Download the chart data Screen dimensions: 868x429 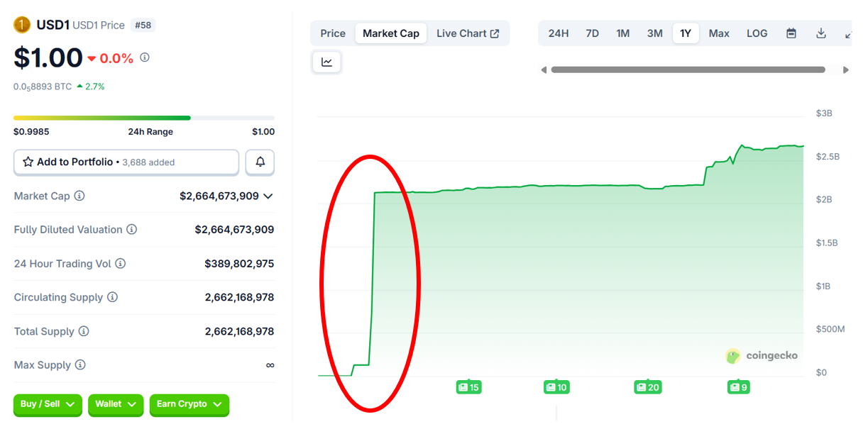(821, 33)
